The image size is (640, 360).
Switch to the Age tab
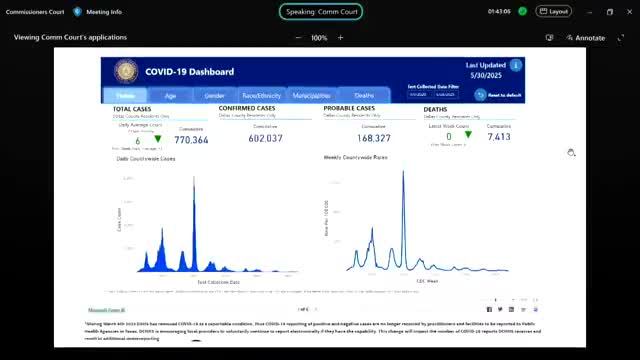click(x=170, y=96)
